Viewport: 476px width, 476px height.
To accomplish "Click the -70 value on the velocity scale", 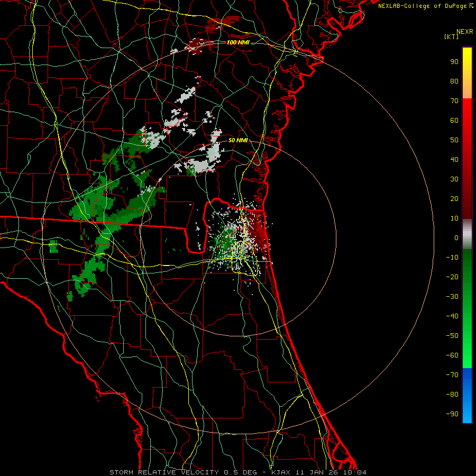I will point(452,375).
